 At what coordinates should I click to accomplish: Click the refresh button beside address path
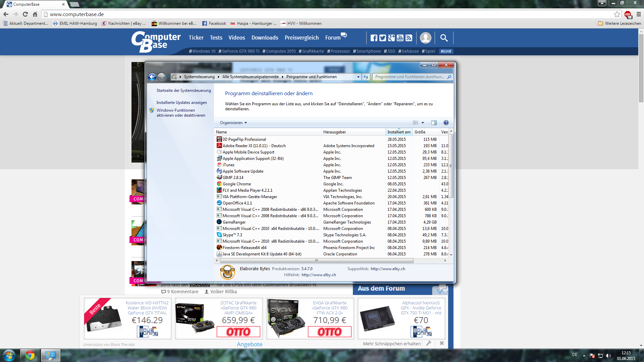coord(366,77)
